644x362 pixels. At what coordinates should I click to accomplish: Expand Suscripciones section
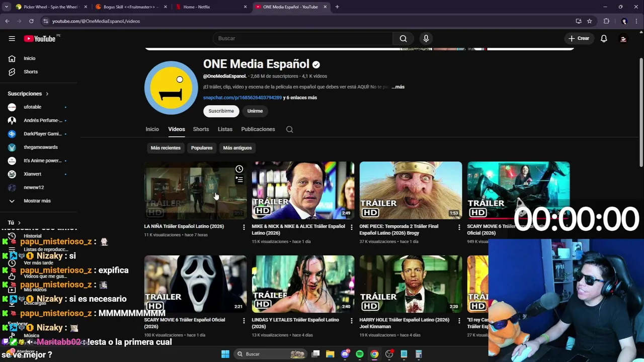click(x=28, y=94)
